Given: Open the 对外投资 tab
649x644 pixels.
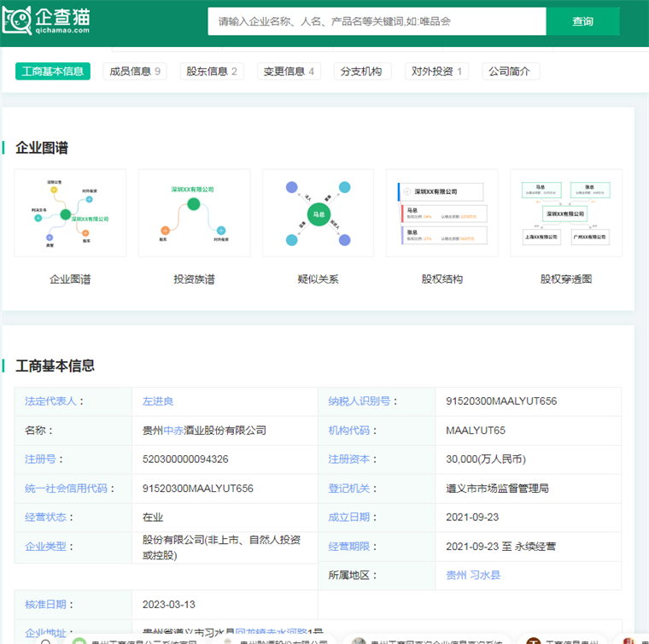Looking at the screenshot, I should [436, 71].
